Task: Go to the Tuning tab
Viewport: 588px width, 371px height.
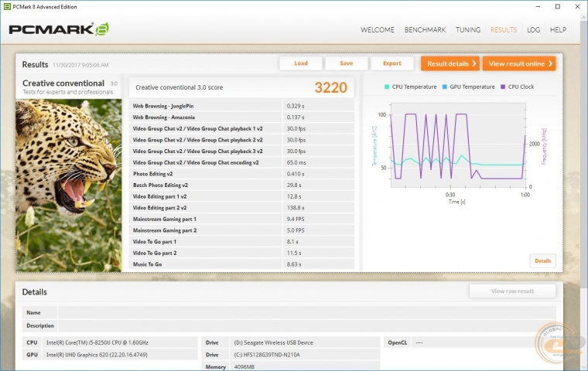Action: coord(468,30)
